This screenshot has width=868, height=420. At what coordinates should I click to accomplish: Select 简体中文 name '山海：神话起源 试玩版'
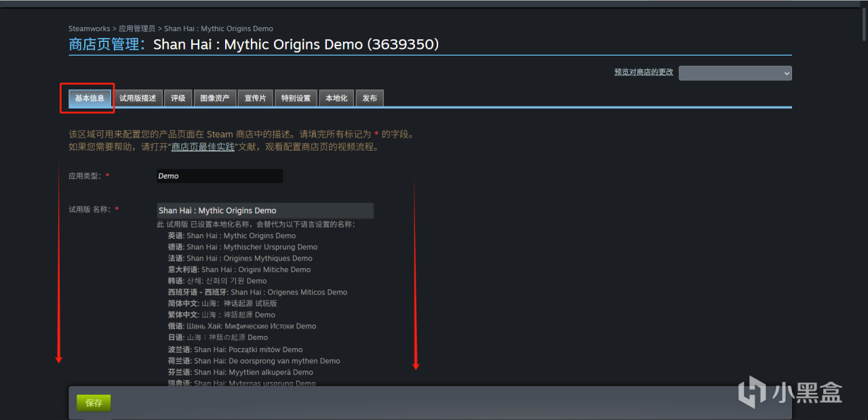239,303
